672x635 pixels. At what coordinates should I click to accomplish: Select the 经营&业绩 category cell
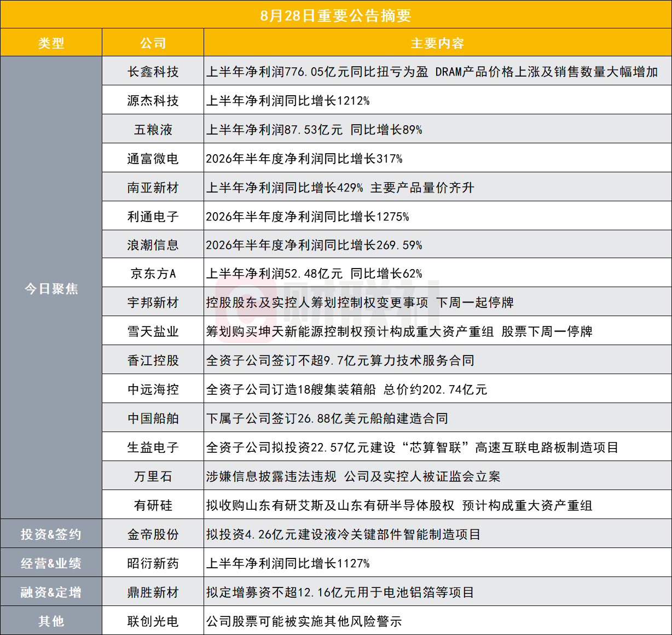point(51,563)
